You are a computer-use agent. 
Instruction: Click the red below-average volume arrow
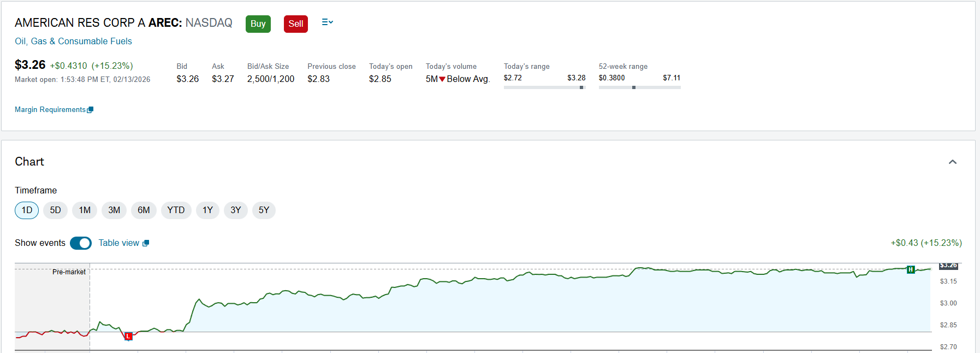[442, 79]
